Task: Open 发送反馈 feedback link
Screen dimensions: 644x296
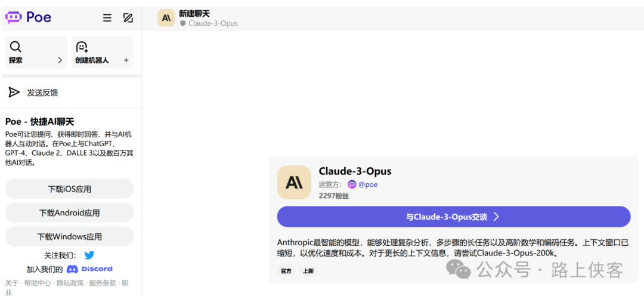Action: [x=42, y=92]
